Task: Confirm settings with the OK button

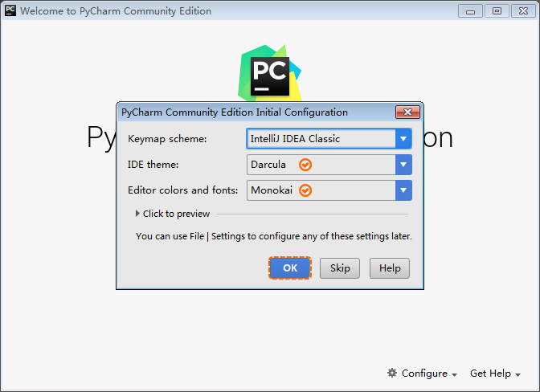Action: coord(290,268)
